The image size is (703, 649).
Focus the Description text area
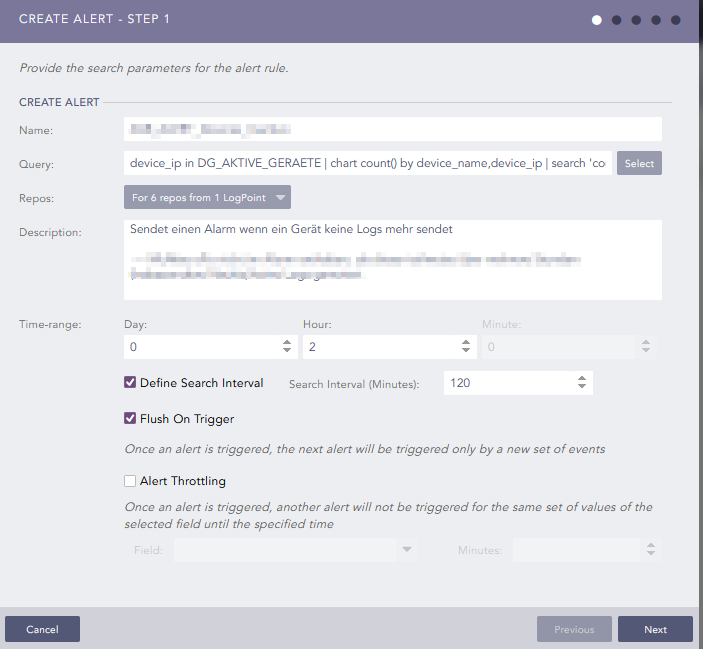coord(393,259)
